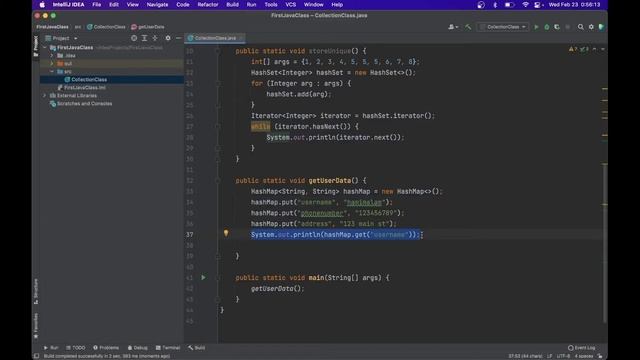
Task: Collapse the src folder
Action: coord(52,71)
